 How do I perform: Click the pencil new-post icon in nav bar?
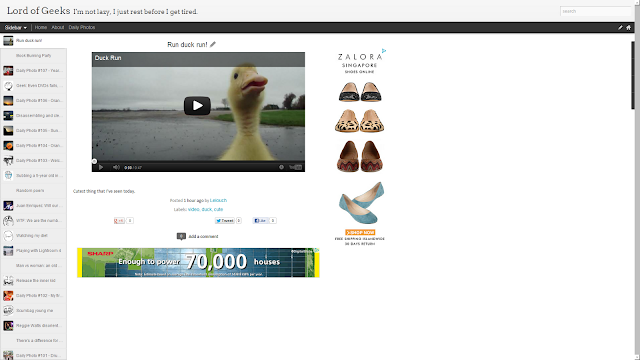point(620,27)
